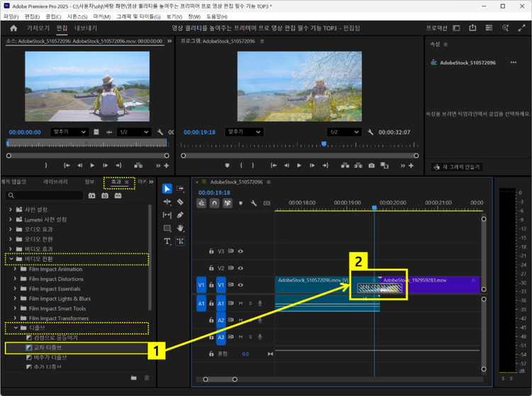Select the Pen tool in the toolbar

pyautogui.click(x=180, y=215)
